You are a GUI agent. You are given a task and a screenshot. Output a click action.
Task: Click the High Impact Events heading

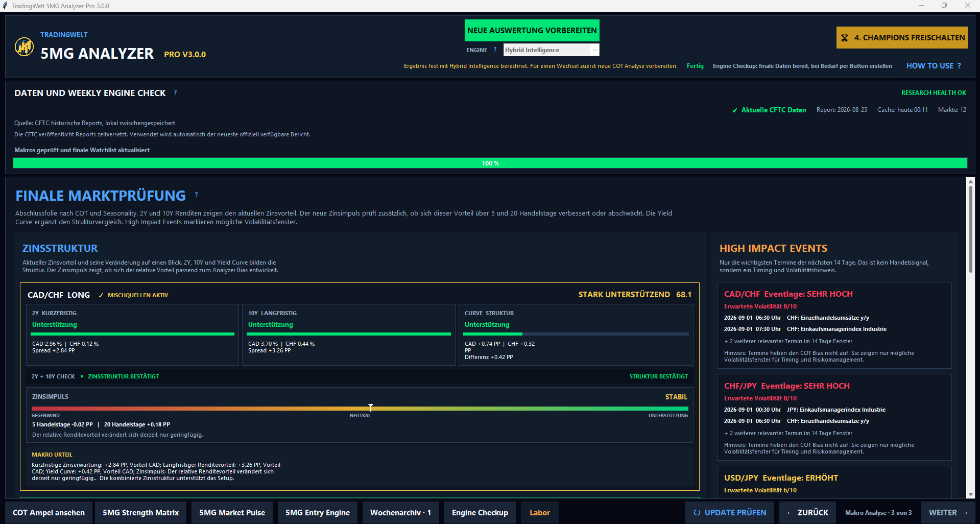point(773,248)
